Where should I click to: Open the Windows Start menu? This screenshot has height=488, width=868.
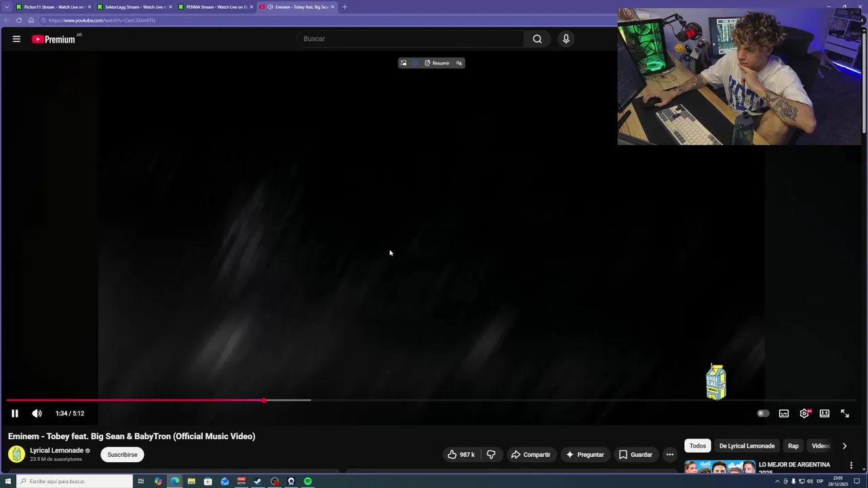(x=8, y=481)
